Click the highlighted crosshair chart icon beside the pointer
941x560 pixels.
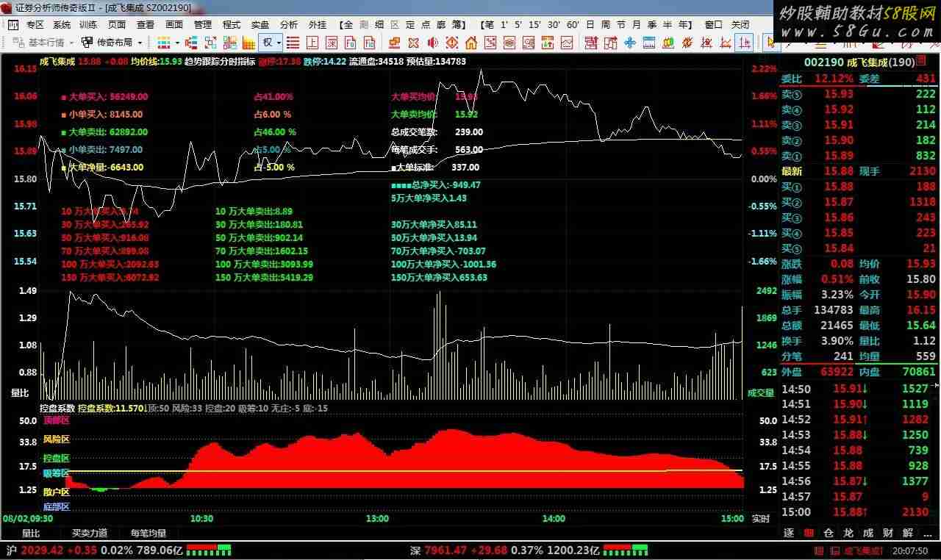click(x=744, y=43)
